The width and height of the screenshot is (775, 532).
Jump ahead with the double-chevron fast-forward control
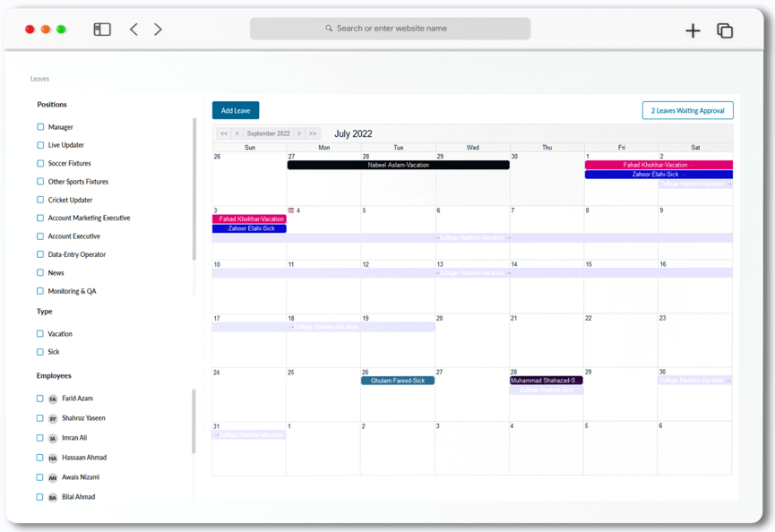tap(314, 133)
